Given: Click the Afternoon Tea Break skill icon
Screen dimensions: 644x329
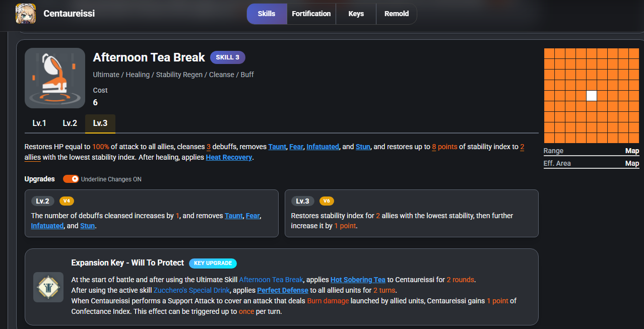Looking at the screenshot, I should tap(55, 78).
